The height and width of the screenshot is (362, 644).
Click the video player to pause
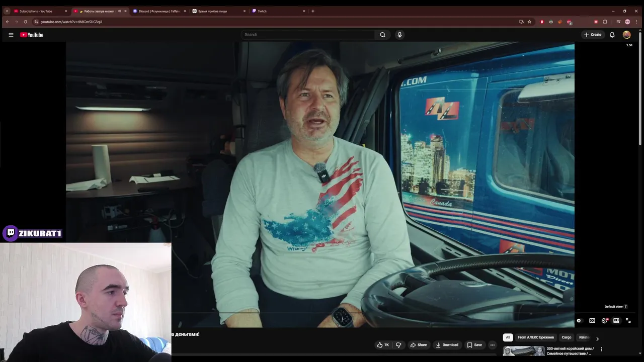(x=320, y=184)
